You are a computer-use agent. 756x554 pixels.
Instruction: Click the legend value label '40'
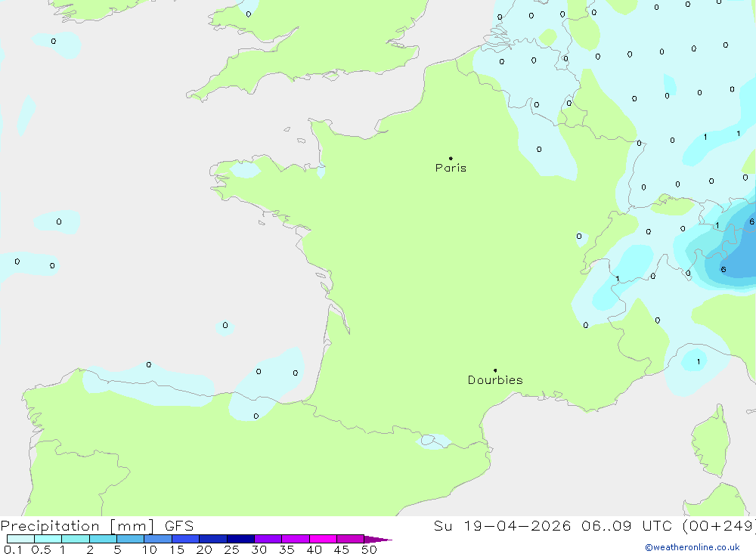pos(314,549)
